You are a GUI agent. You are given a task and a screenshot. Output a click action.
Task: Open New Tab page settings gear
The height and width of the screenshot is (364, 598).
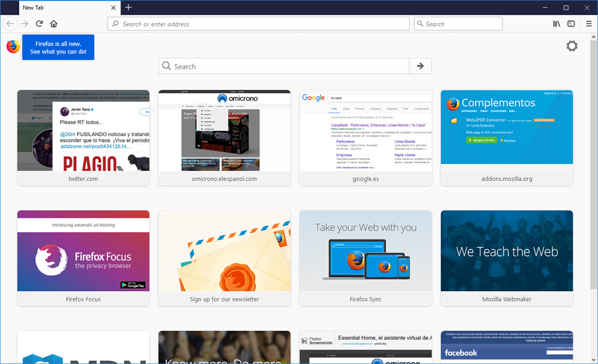click(x=572, y=46)
